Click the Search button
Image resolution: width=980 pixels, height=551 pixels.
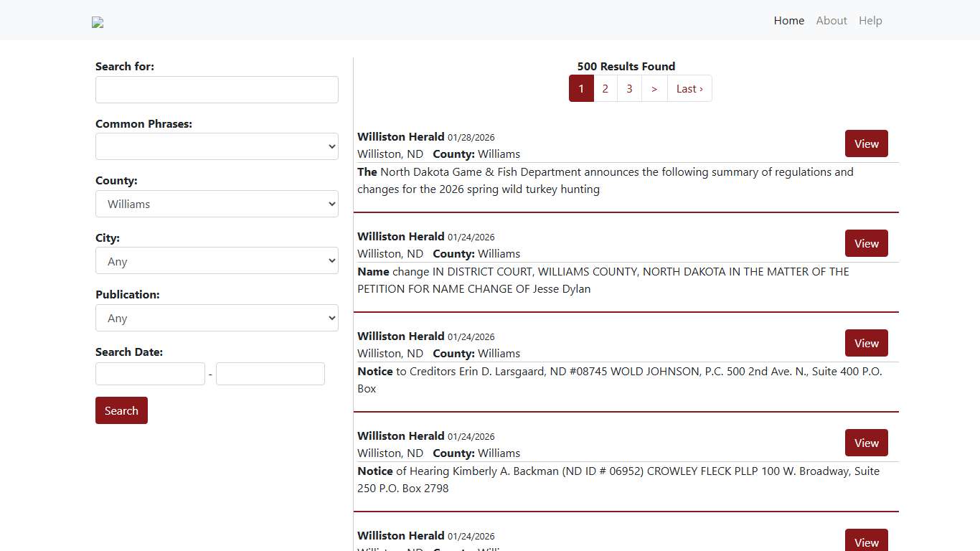pyautogui.click(x=121, y=410)
